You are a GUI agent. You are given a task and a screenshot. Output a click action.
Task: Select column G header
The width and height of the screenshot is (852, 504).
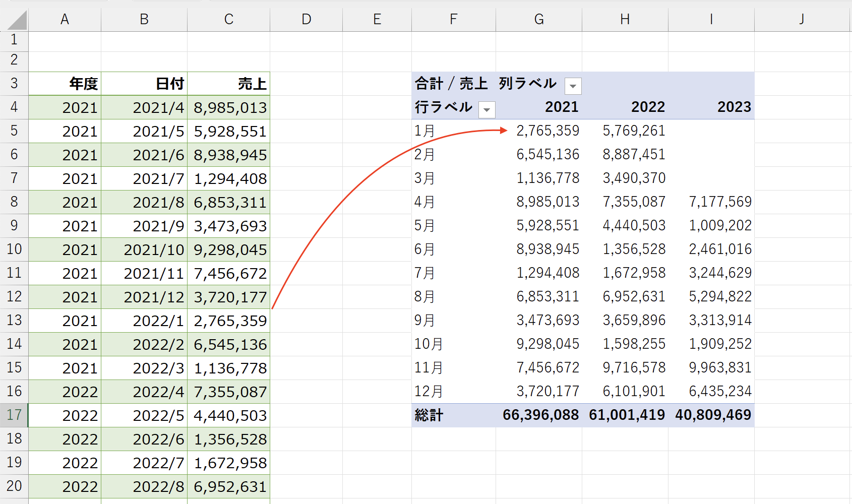click(x=539, y=19)
